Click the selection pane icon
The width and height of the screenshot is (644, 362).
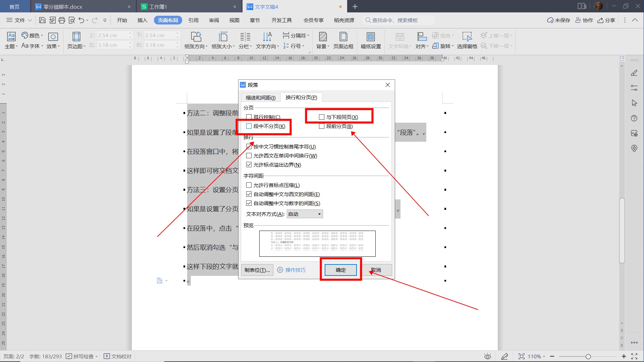pos(467,37)
